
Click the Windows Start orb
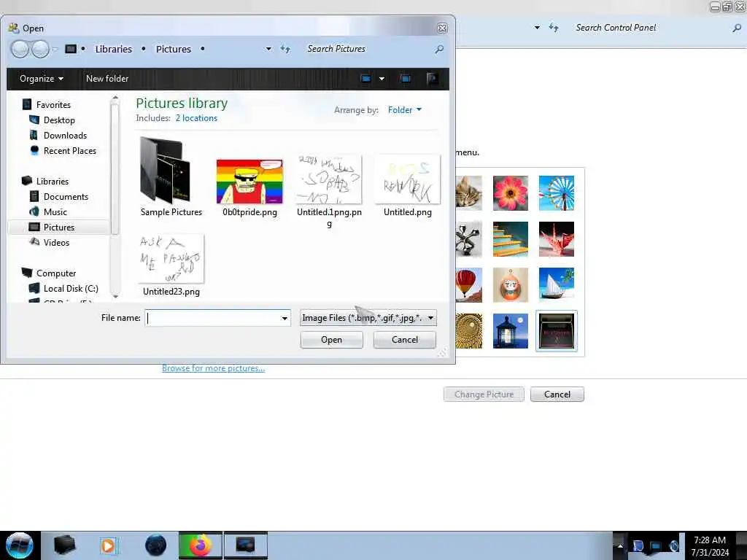20,545
